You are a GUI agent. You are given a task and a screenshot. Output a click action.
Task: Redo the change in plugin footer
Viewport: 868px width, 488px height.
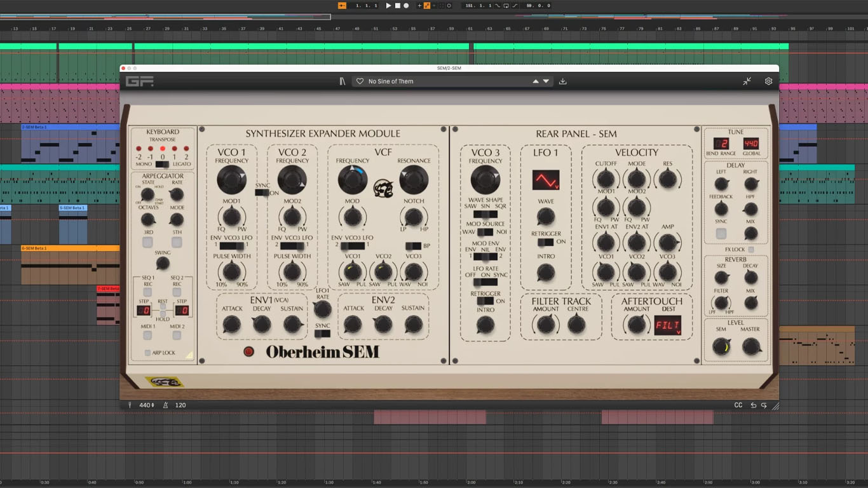tap(764, 405)
